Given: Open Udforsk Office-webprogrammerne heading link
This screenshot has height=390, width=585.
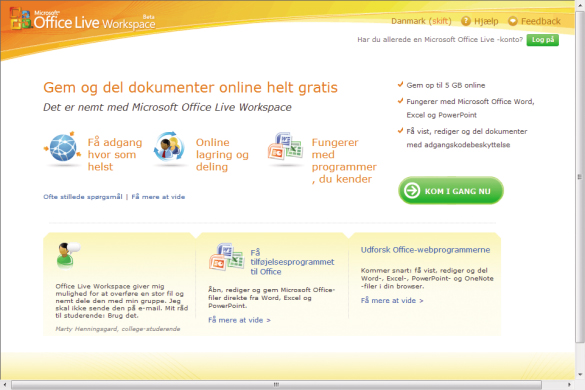Looking at the screenshot, I should [x=425, y=250].
